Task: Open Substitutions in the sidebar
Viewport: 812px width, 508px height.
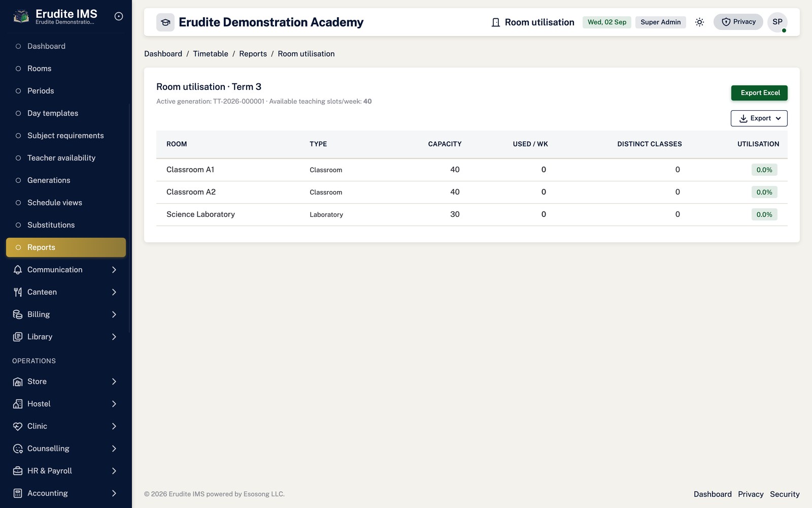Action: [x=66, y=225]
